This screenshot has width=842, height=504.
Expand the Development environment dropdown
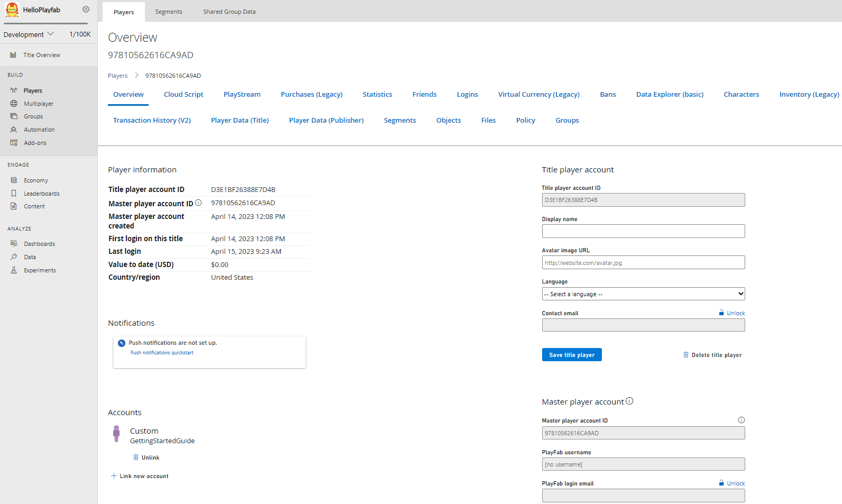[29, 34]
